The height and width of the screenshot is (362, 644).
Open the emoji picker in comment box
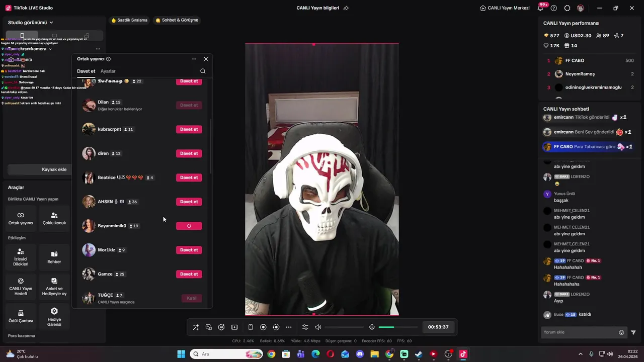pos(621,332)
